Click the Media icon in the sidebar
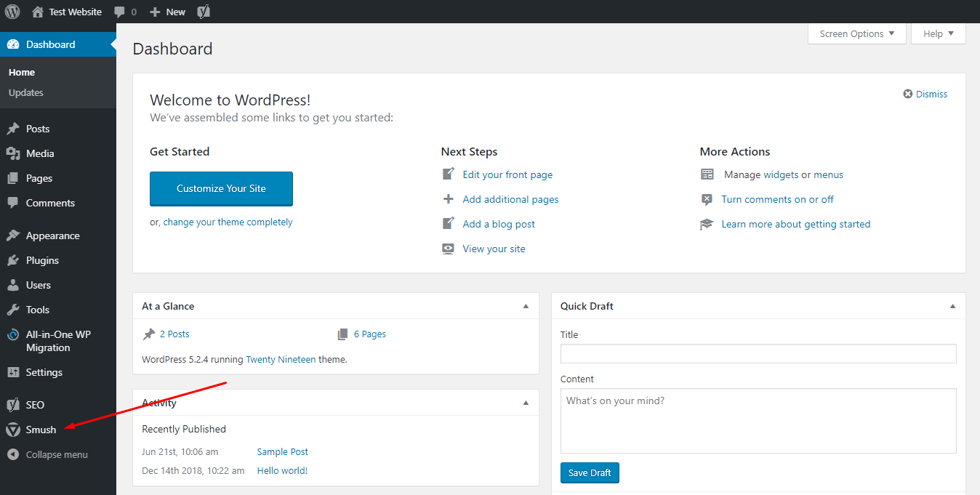Screen dimensions: 980x495 click(13, 153)
